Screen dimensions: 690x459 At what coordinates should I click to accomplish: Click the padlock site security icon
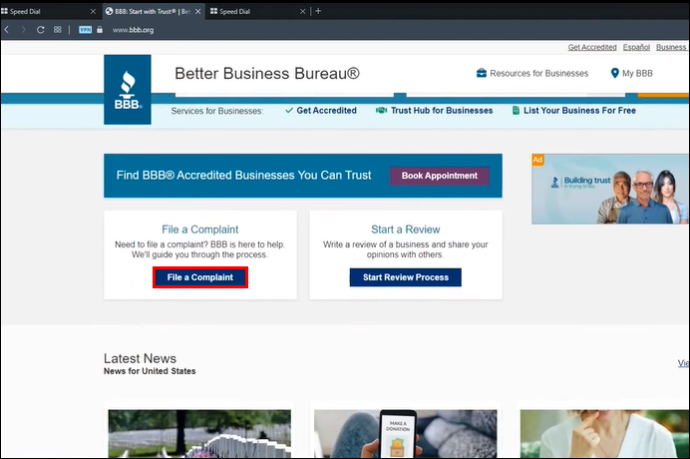click(99, 29)
